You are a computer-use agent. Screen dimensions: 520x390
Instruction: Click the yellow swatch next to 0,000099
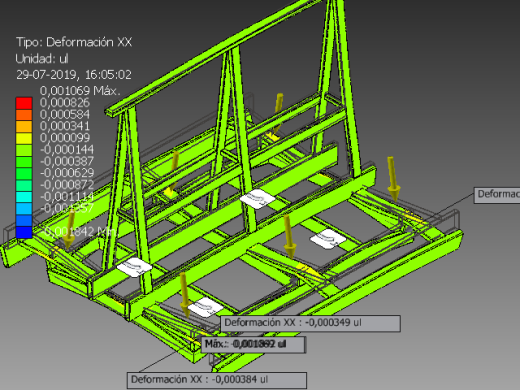tap(24, 138)
